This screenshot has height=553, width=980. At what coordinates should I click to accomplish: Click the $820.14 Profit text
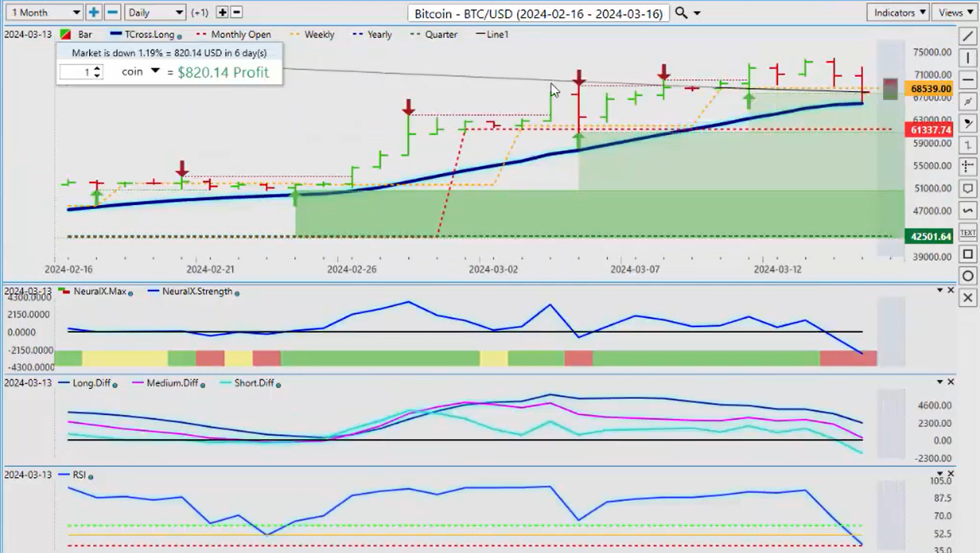(223, 72)
